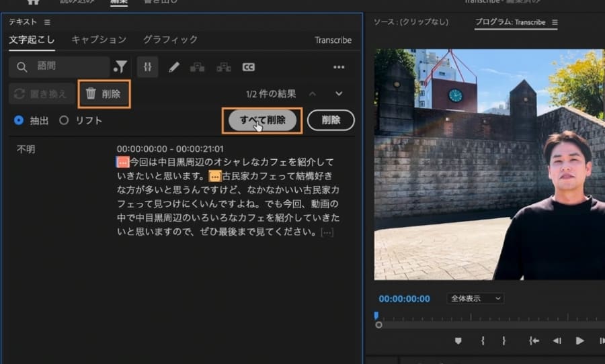This screenshot has height=364, width=605.
Task: Go to previous search result arrow
Action: coord(313,94)
